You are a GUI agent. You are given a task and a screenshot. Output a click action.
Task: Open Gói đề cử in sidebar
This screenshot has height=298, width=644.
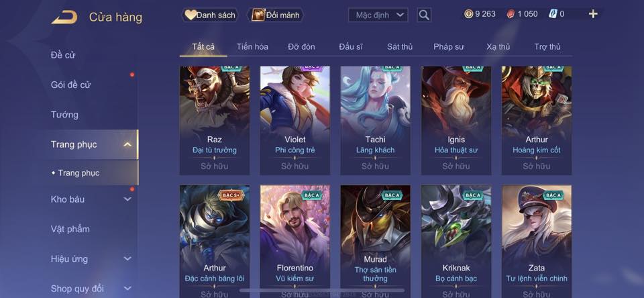click(70, 85)
